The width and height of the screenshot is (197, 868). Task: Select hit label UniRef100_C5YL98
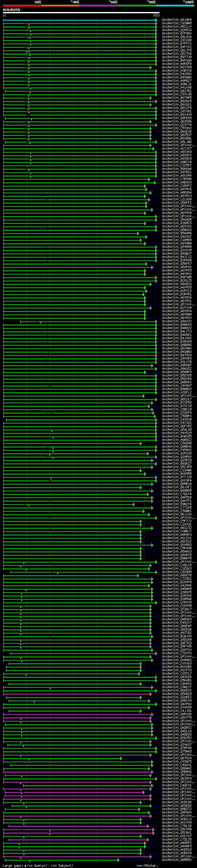(x=177, y=94)
